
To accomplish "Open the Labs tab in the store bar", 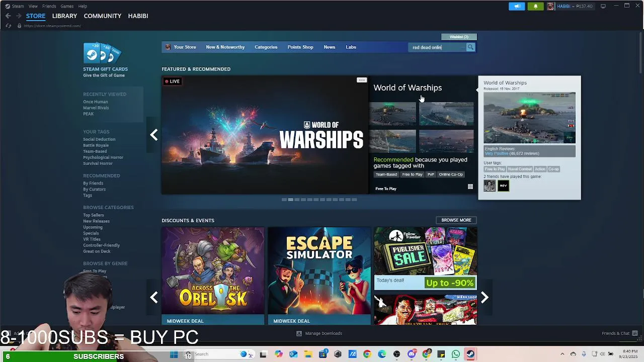I will 351,47.
